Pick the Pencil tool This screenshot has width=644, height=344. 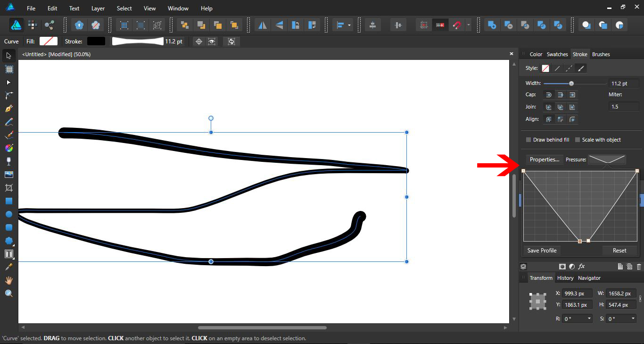pos(8,122)
